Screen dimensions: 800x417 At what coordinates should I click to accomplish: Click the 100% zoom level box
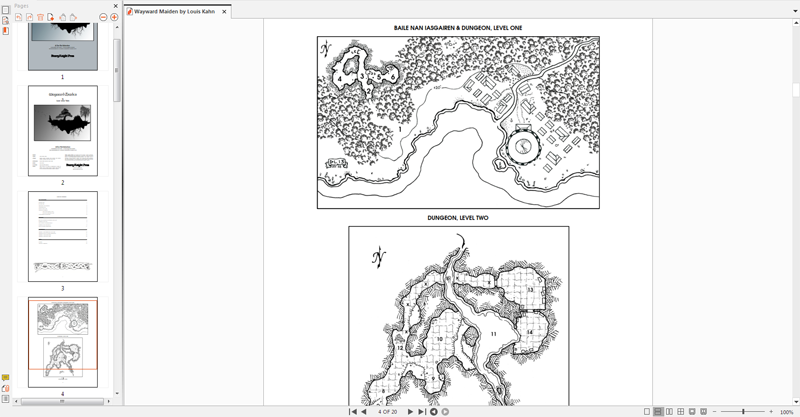pos(786,411)
